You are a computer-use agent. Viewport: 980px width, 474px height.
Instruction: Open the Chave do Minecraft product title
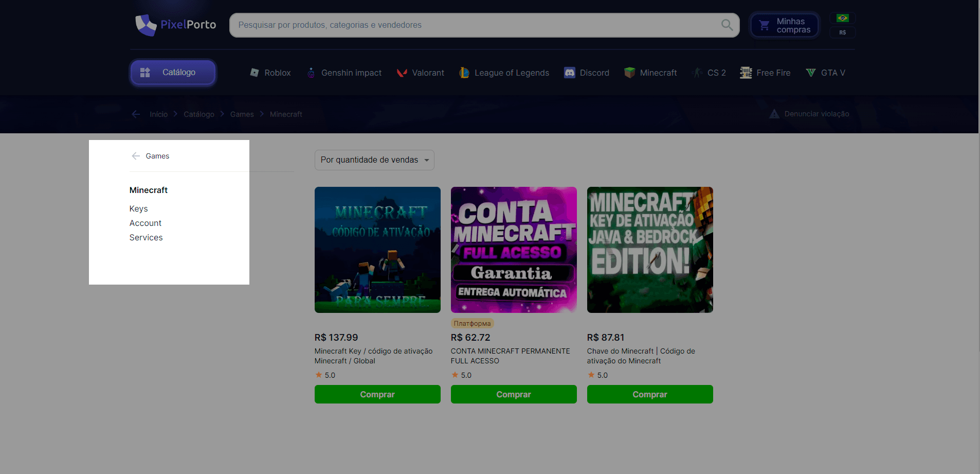[641, 356]
